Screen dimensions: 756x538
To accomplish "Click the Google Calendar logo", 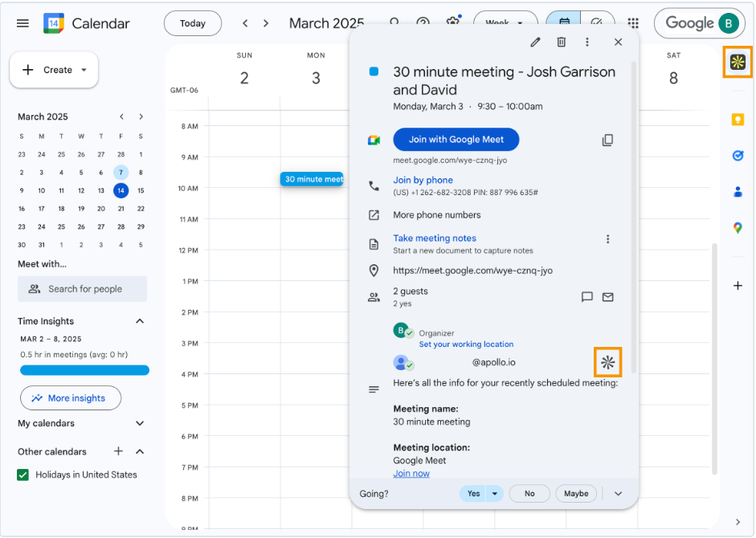I will (x=54, y=23).
